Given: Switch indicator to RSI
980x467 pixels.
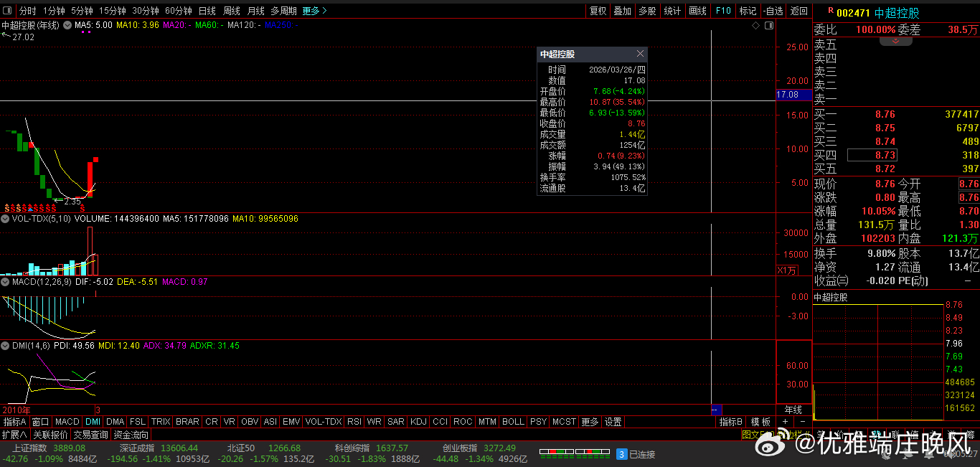Looking at the screenshot, I should [354, 422].
